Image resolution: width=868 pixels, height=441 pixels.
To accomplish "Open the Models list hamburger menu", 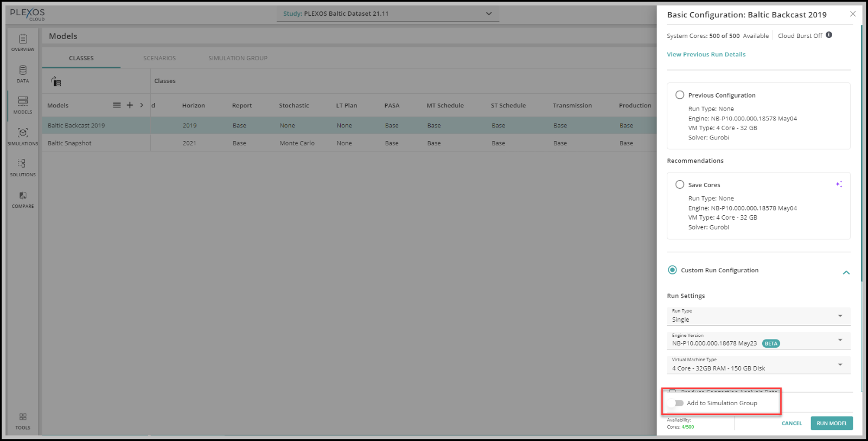I will [x=117, y=105].
